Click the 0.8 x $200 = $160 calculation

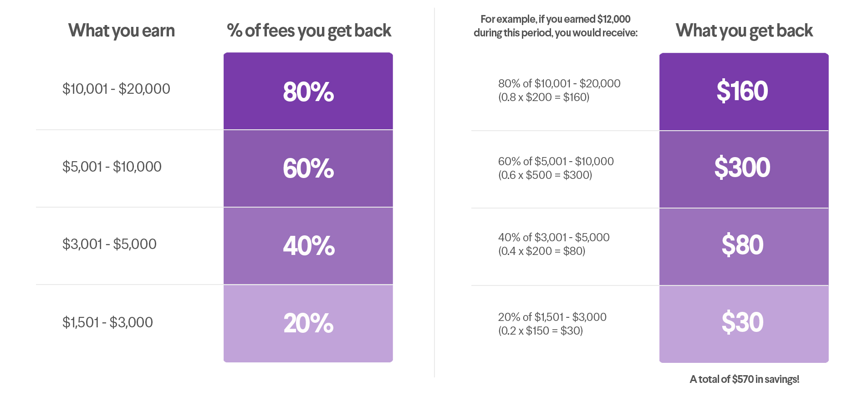[x=544, y=97]
